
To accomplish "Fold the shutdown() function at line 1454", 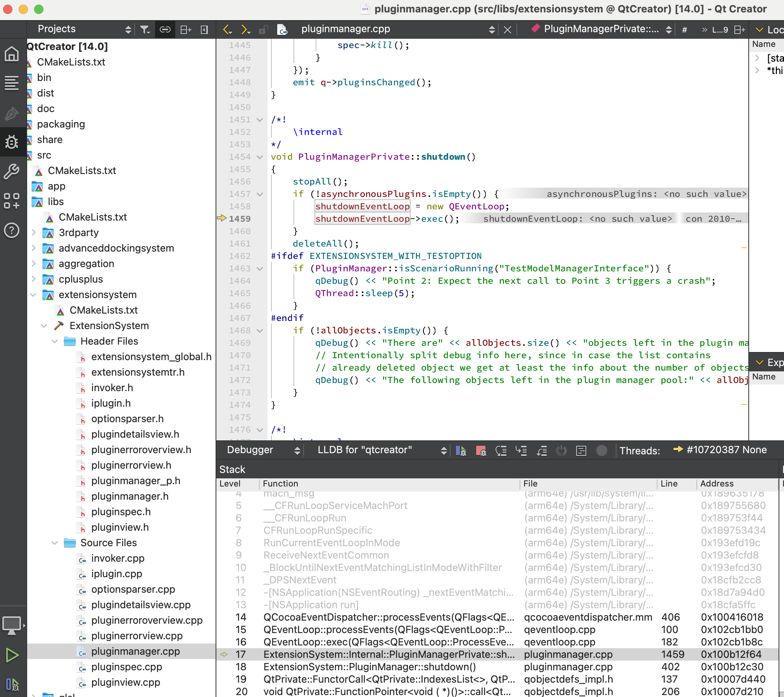I will tap(260, 157).
